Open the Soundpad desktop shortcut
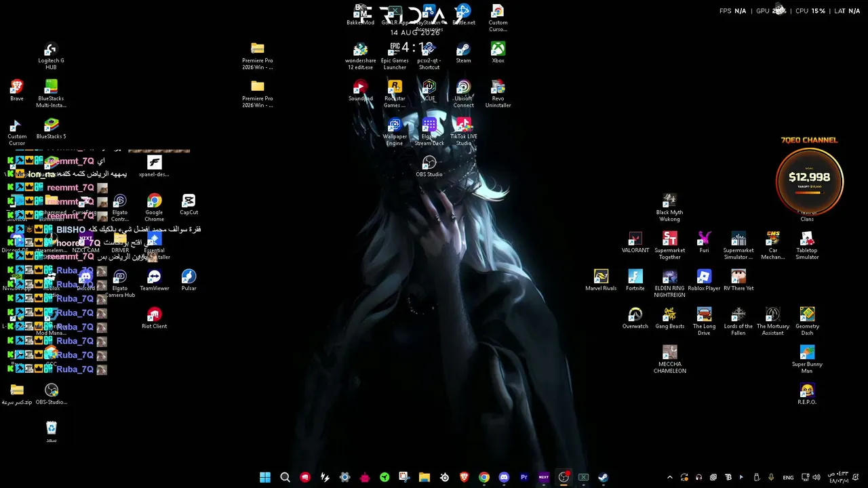Viewport: 868px width, 488px height. point(360,91)
